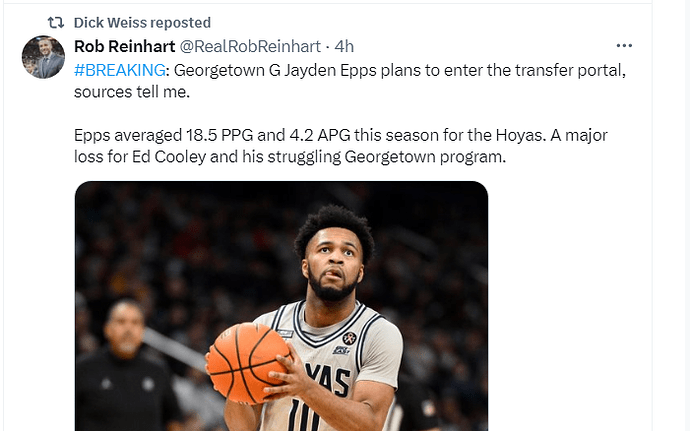
Task: Open the Dick Weiss reposted link
Action: (142, 22)
